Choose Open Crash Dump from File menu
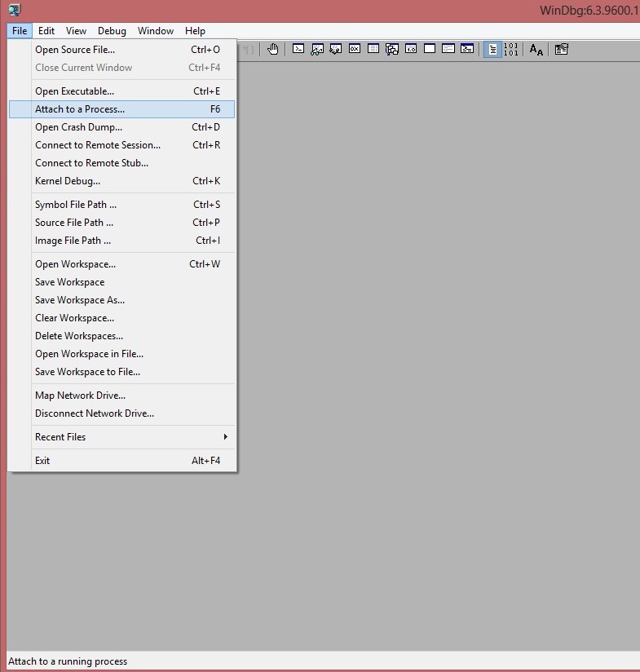This screenshot has width=640, height=672. tap(78, 127)
